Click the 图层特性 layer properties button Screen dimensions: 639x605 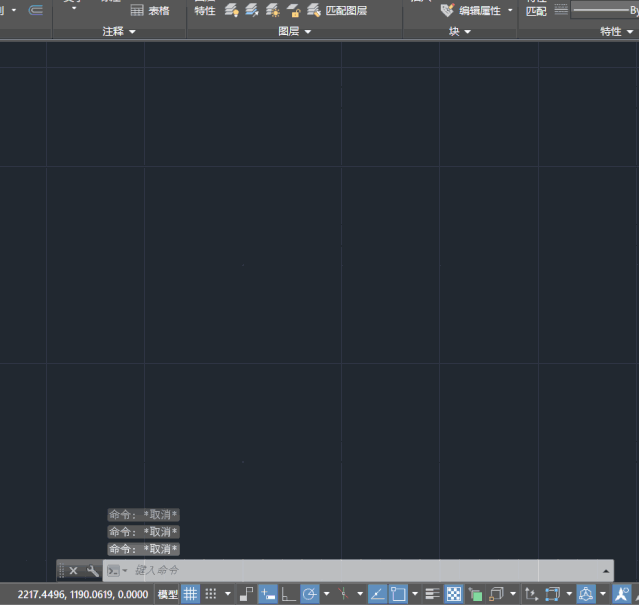click(x=205, y=8)
